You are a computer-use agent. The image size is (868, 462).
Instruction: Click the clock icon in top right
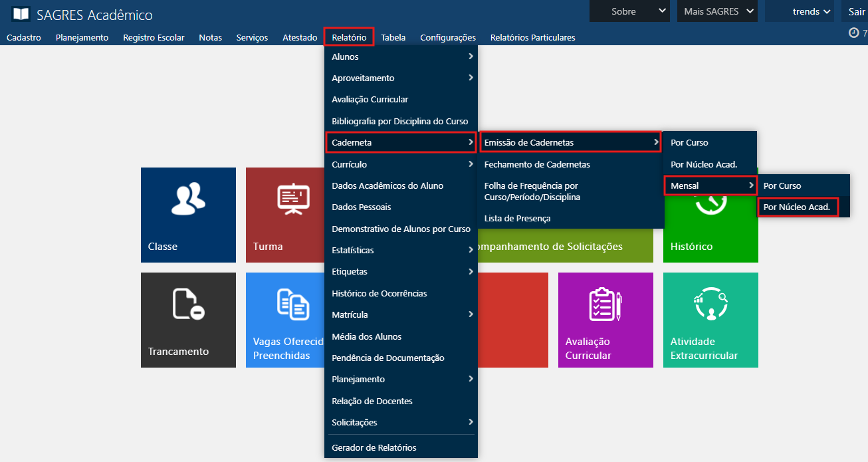pos(854,33)
